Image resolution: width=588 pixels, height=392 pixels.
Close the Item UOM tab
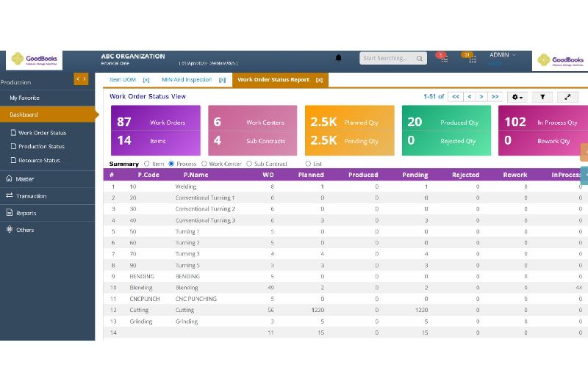click(x=146, y=80)
